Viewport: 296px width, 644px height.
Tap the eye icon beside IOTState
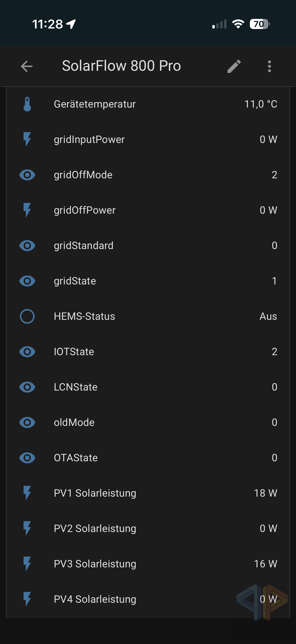point(27,352)
